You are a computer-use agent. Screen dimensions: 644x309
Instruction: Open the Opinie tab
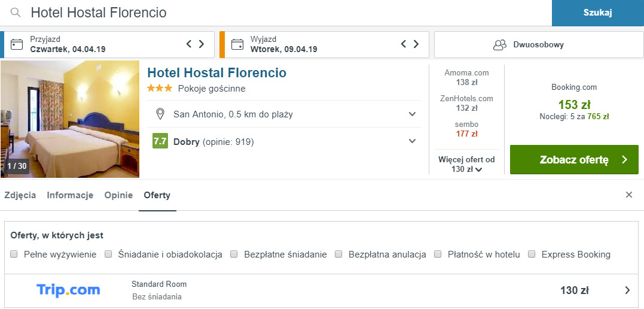click(x=118, y=195)
